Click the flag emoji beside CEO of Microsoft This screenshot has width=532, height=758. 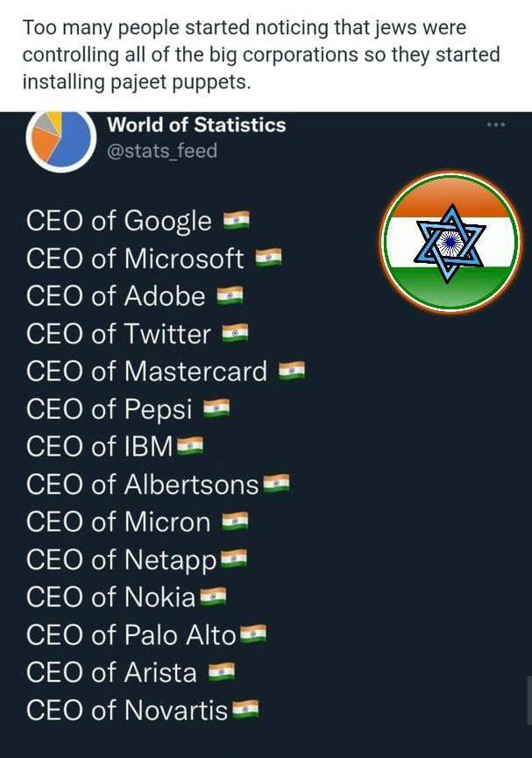click(268, 258)
